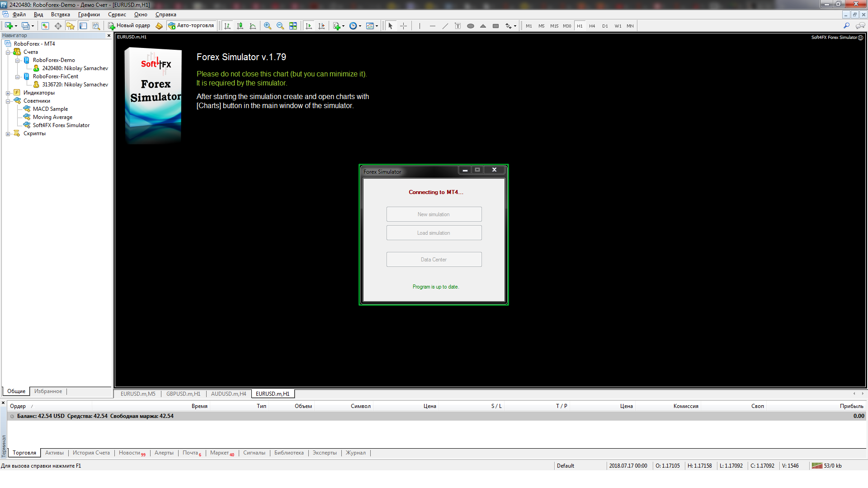This screenshot has height=488, width=868.
Task: Open the Новости terminal tab
Action: [132, 453]
